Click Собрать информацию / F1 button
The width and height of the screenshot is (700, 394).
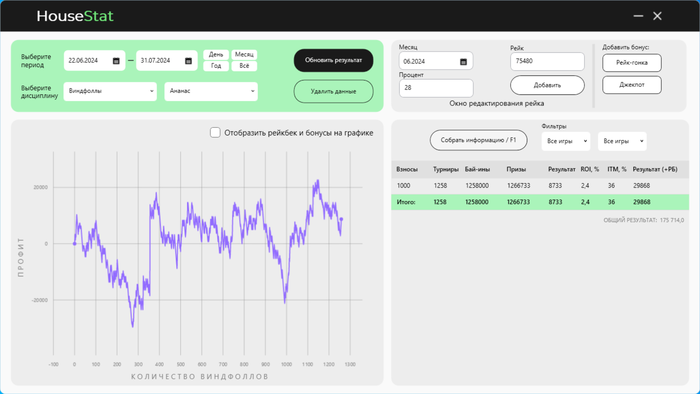coord(479,140)
